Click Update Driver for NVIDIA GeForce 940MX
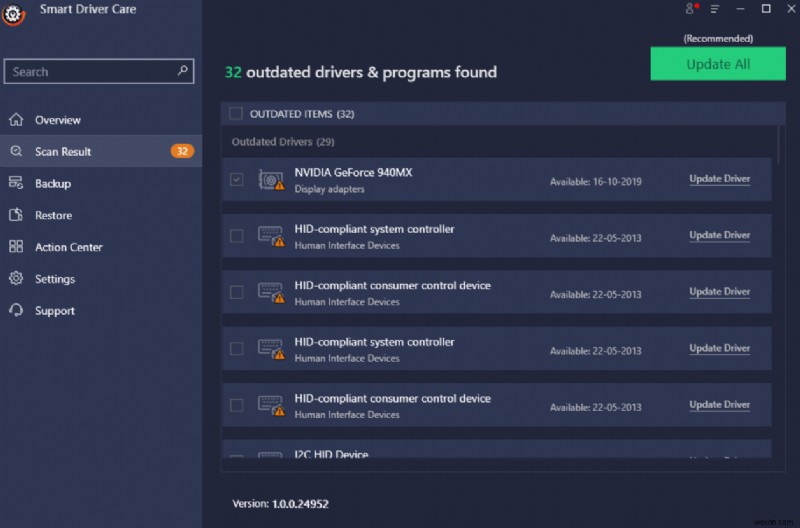Image resolution: width=800 pixels, height=528 pixels. (x=719, y=179)
